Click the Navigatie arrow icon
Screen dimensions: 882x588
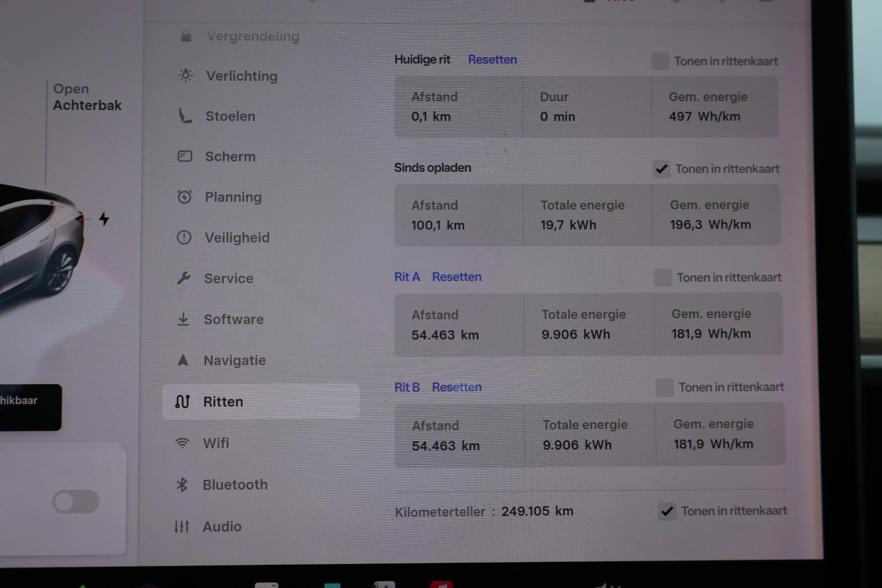[183, 360]
